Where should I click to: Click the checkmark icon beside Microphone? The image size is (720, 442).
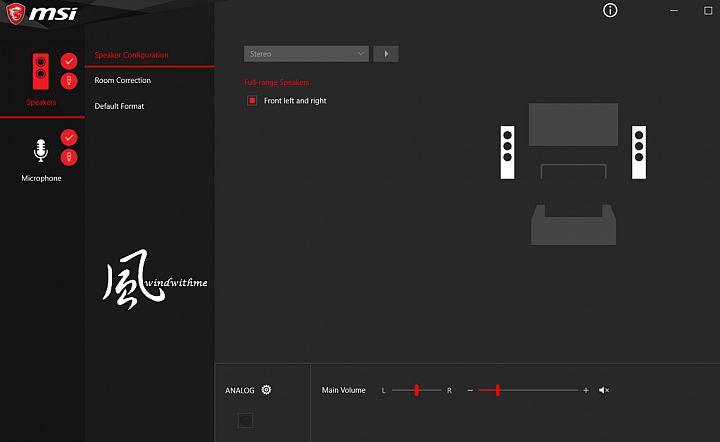[x=69, y=137]
